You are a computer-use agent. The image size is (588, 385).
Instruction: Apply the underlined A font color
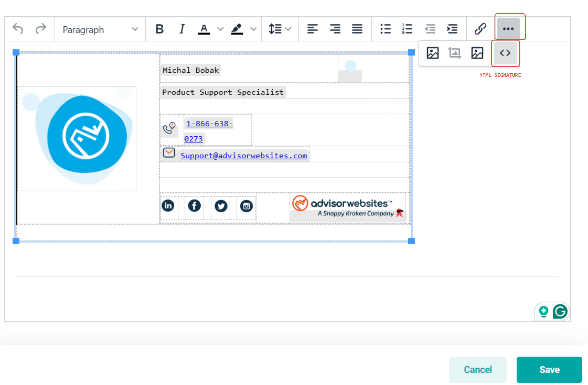tap(204, 29)
